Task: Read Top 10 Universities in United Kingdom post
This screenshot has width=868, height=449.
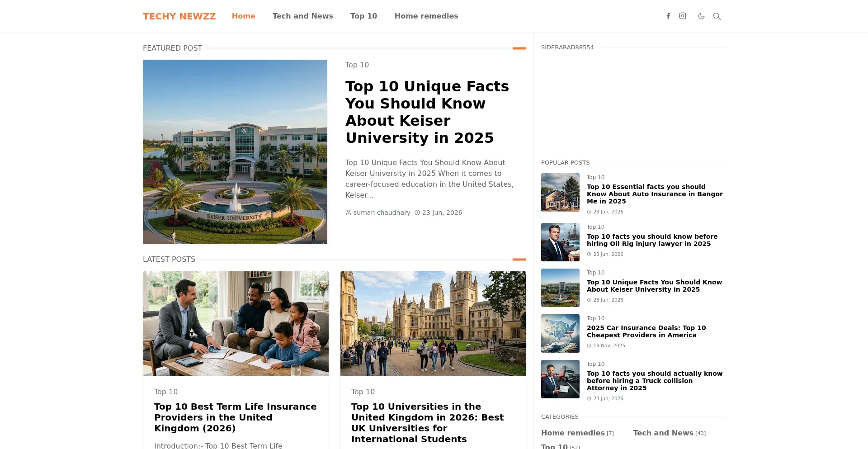Action: pyautogui.click(x=428, y=423)
